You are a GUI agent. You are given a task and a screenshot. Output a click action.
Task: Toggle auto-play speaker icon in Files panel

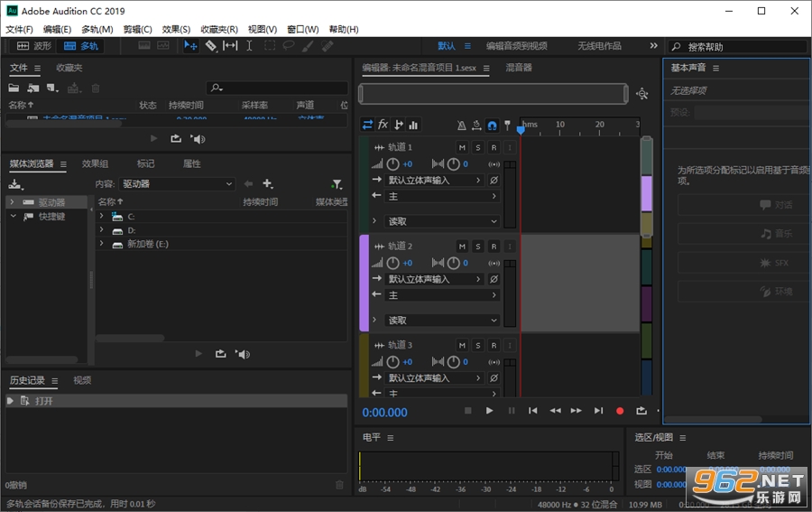(x=198, y=139)
